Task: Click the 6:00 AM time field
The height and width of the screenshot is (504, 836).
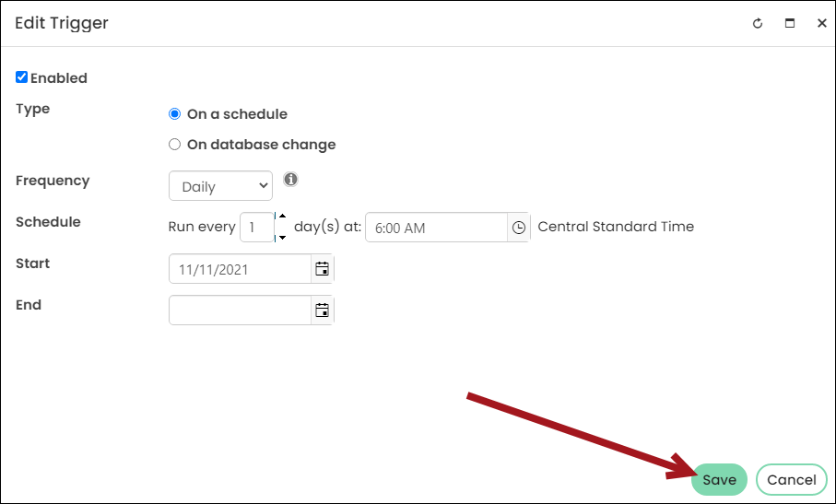Action: 436,228
